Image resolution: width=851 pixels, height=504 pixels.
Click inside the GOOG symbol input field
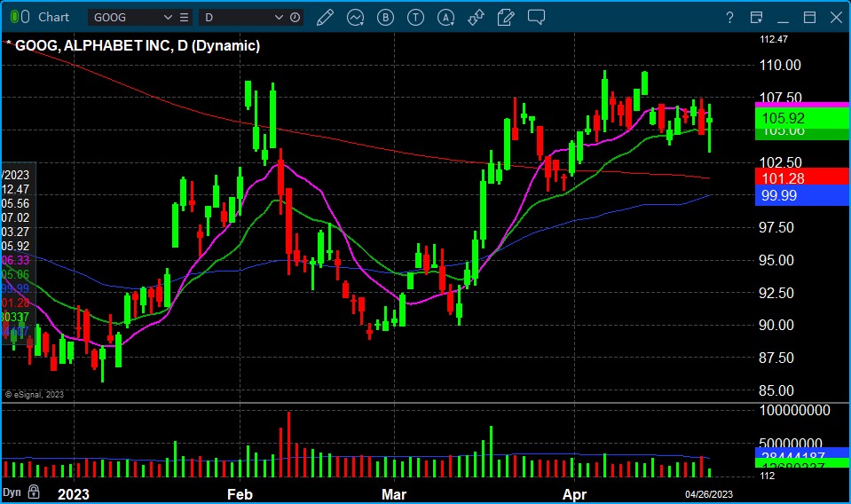(126, 18)
